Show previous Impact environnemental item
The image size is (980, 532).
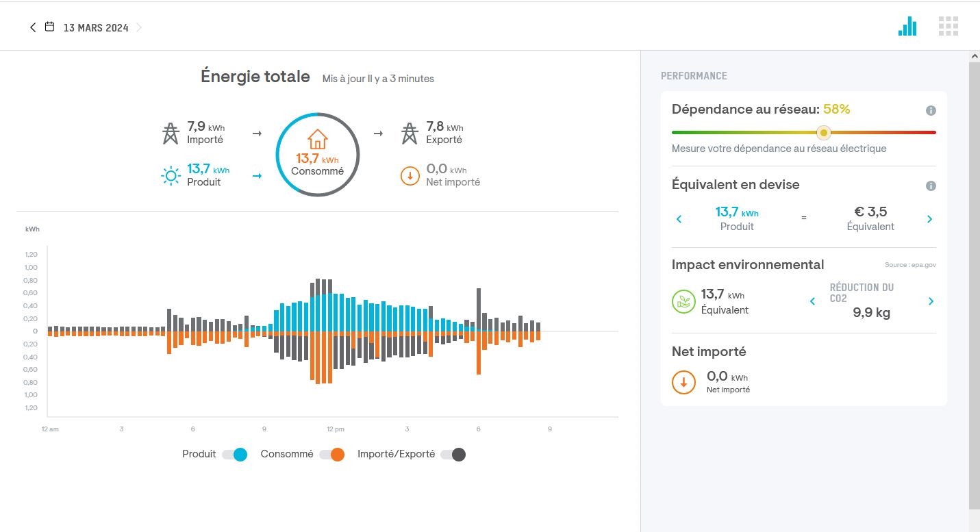813,301
